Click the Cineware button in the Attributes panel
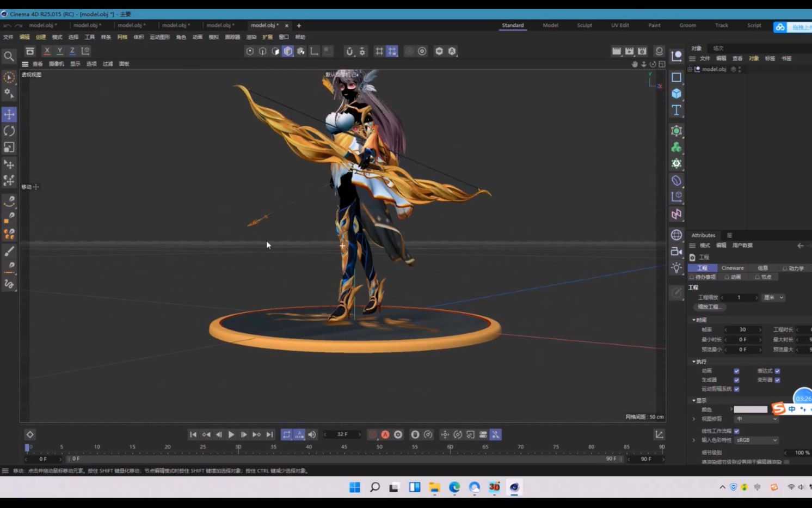 tap(732, 267)
